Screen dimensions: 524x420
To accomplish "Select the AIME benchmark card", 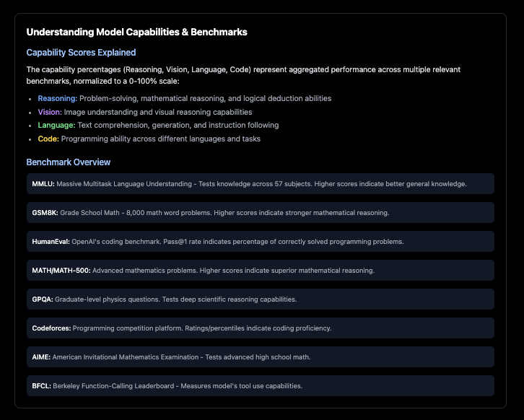I will 260,356.
